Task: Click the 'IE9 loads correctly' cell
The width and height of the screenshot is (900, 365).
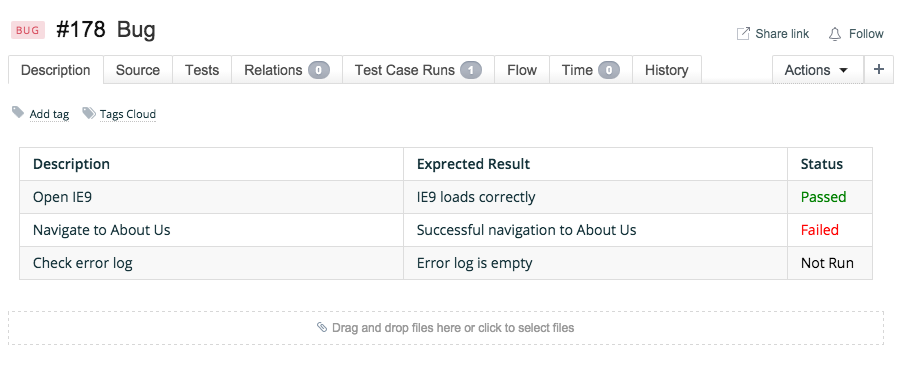Action: pos(595,197)
